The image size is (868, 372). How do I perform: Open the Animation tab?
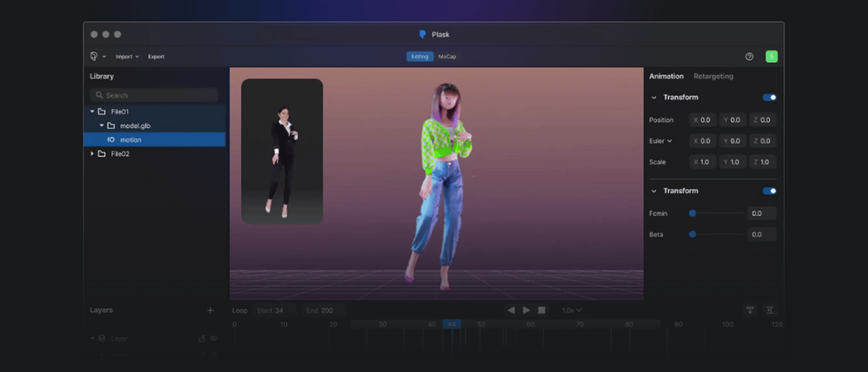click(666, 76)
